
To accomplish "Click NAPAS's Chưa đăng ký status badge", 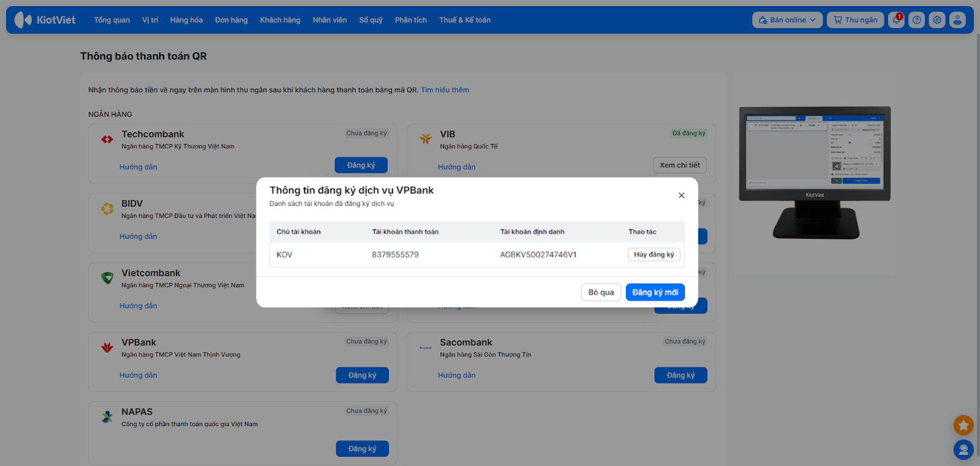I will [x=367, y=411].
